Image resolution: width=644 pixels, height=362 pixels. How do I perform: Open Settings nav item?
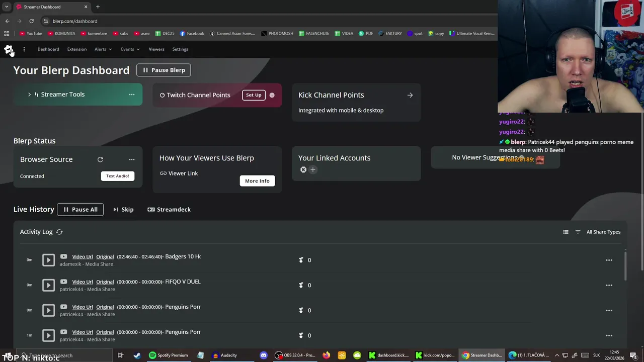(180, 49)
